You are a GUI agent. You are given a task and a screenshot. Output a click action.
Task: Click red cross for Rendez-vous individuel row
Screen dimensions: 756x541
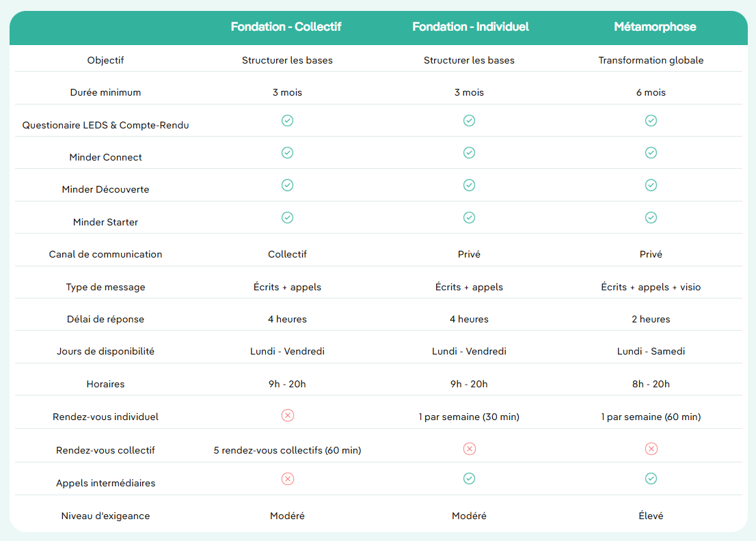point(287,415)
